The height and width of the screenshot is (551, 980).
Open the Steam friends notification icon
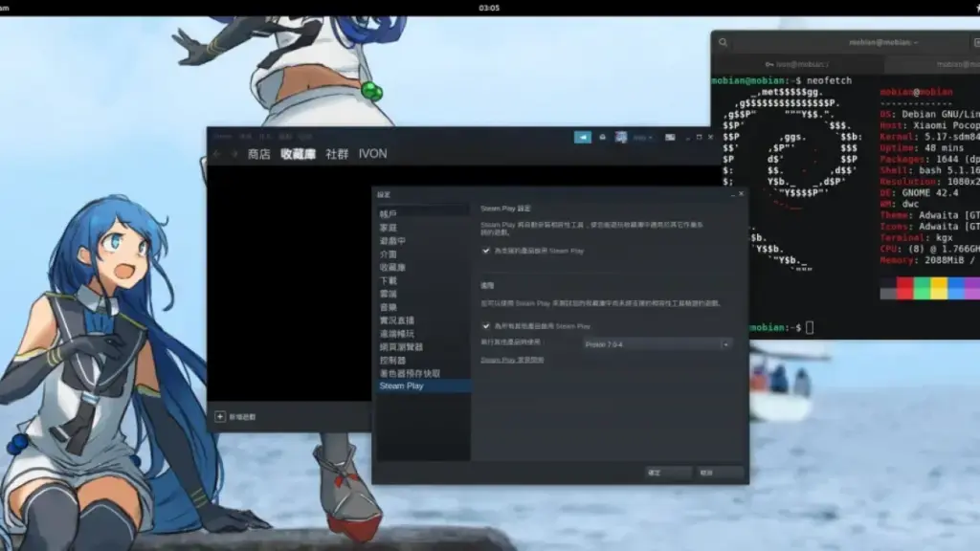[602, 137]
